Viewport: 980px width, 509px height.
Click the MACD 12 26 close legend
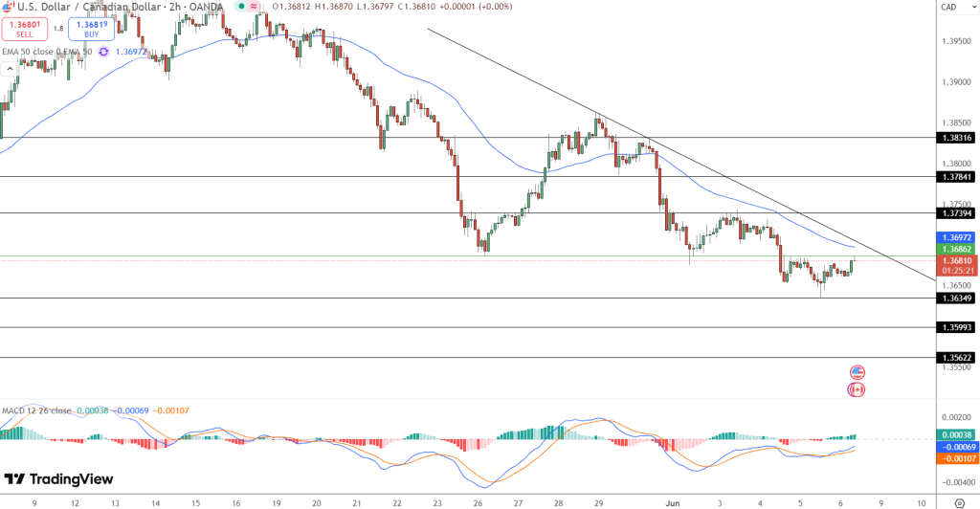tap(36, 410)
